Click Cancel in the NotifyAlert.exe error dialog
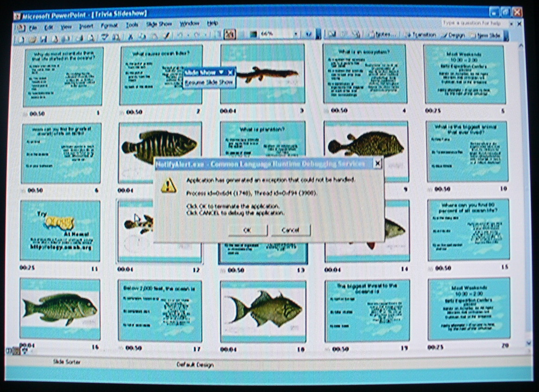 tap(290, 230)
